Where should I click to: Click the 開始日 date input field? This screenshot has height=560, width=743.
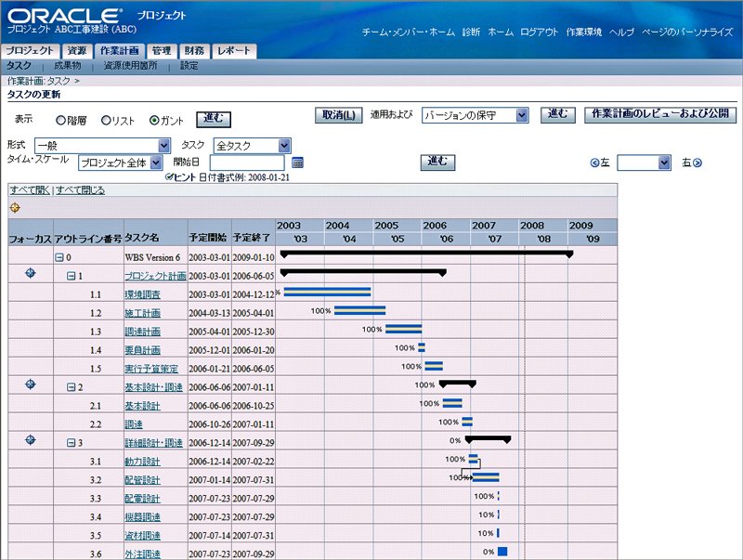click(247, 163)
